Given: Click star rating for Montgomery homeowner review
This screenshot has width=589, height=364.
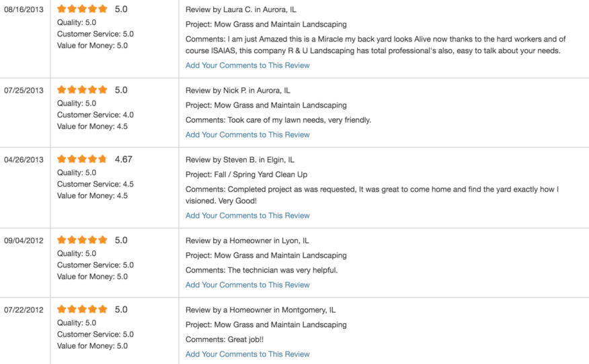Looking at the screenshot, I should (x=82, y=309).
